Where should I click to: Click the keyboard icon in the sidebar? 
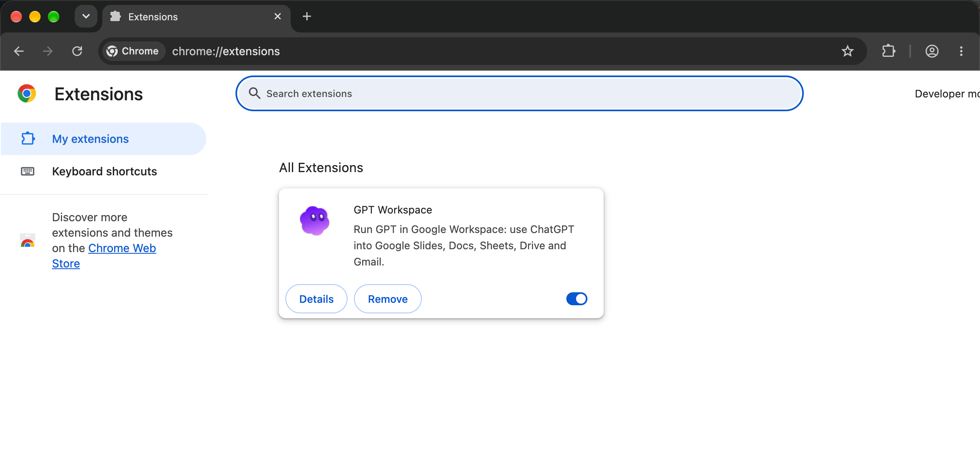28,171
